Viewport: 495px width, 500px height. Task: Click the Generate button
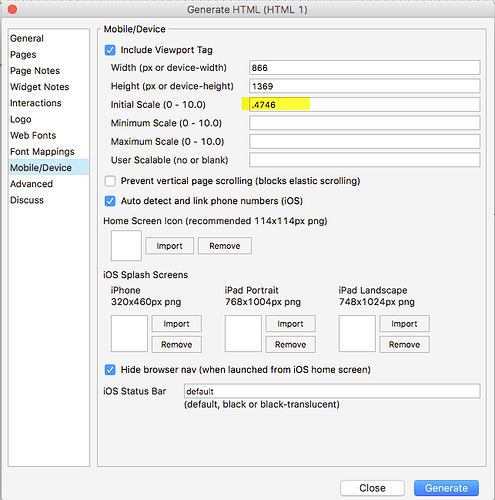point(446,488)
